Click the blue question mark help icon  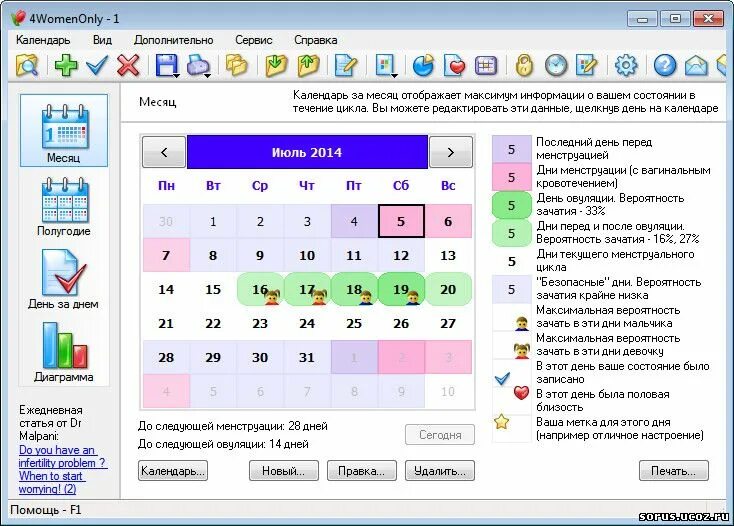point(665,65)
